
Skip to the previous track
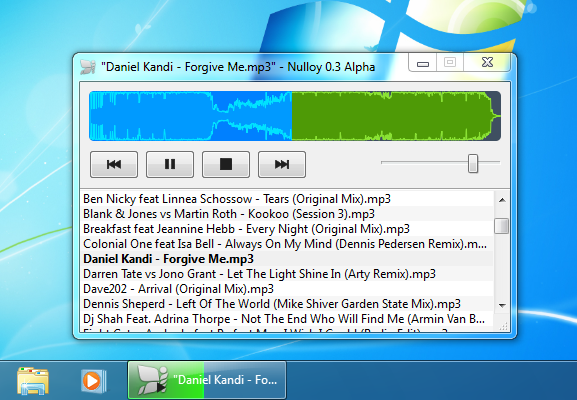click(114, 164)
